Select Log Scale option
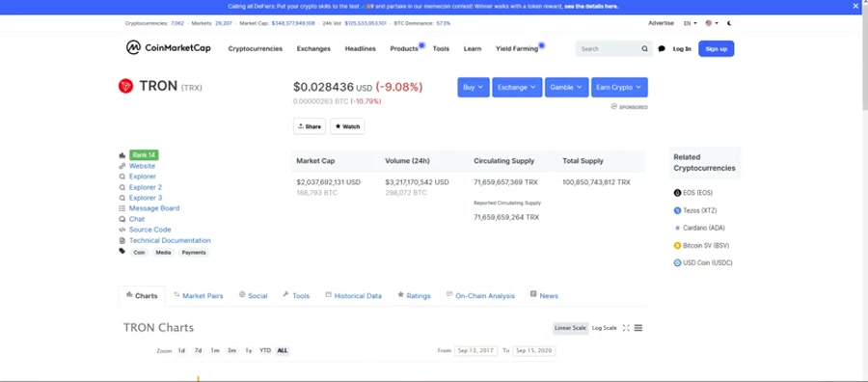 (604, 328)
